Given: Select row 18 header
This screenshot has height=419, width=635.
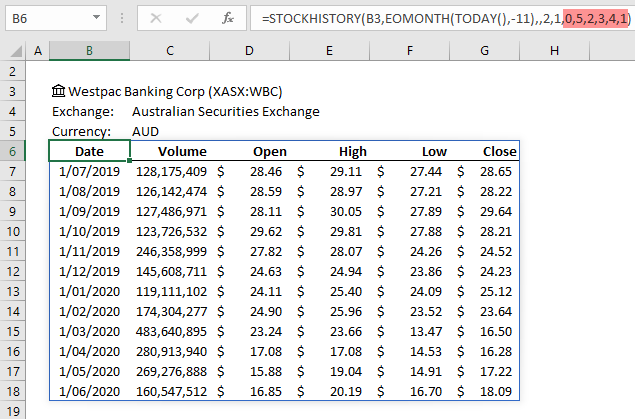Looking at the screenshot, I should click(x=13, y=391).
